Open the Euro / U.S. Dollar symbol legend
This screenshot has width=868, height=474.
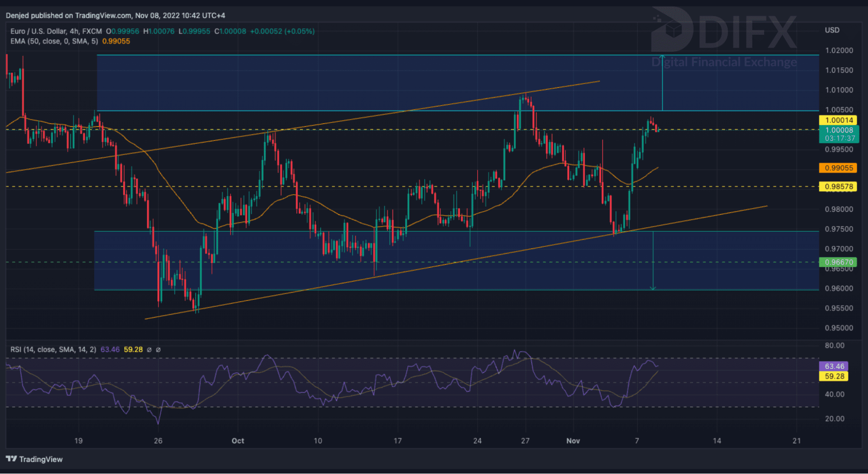tap(56, 31)
